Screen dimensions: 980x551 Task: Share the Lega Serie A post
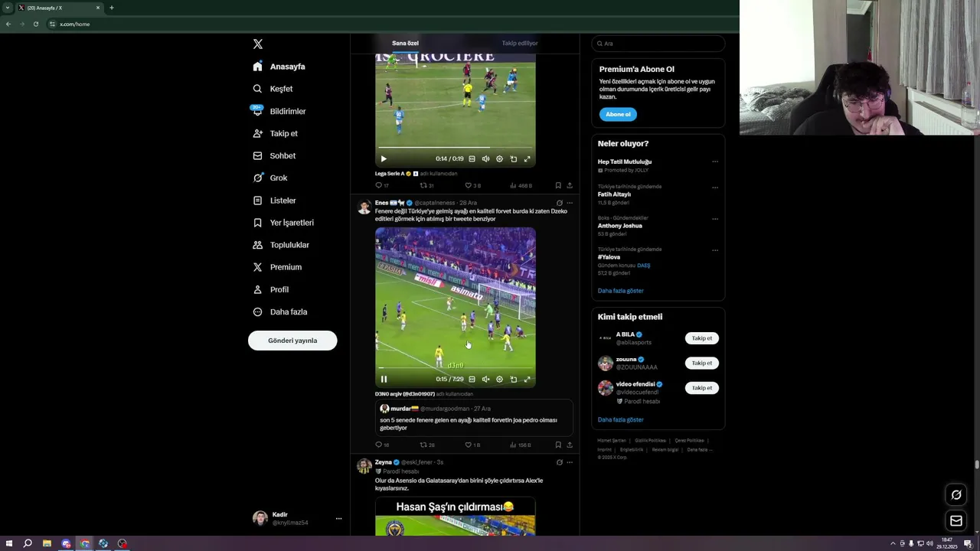pos(570,185)
